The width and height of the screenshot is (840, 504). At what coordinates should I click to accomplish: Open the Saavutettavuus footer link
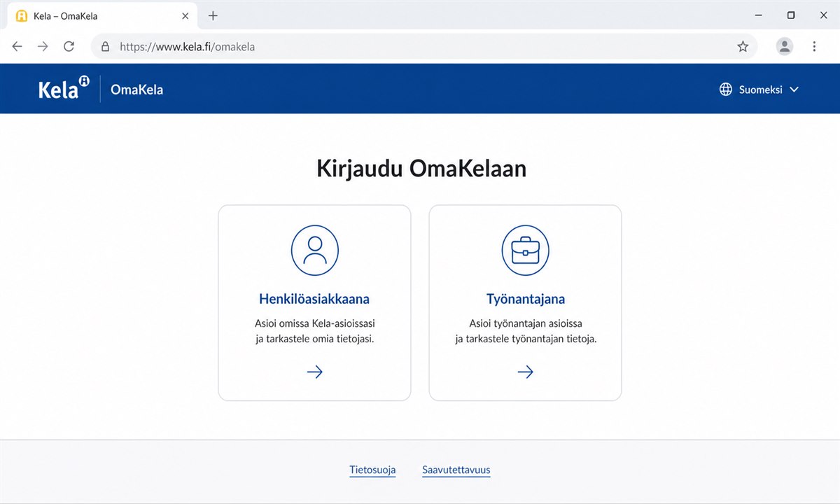456,470
